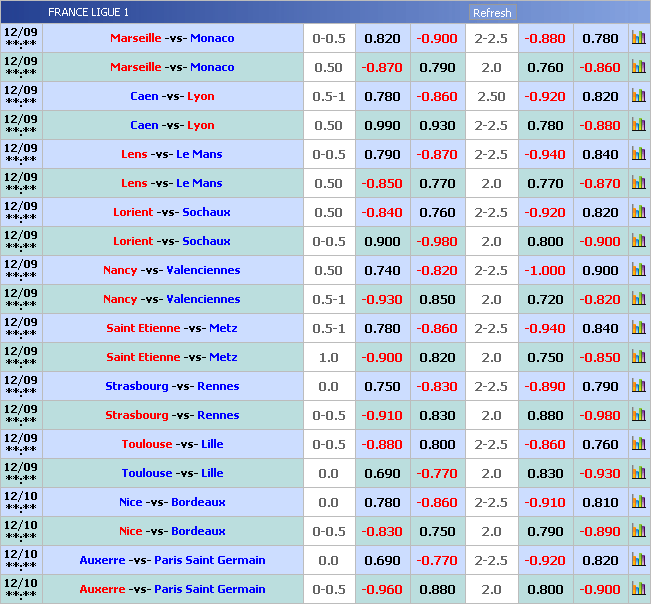Viewport: 651px width, 604px height.
Task: Choose -0.980 odds in Lorient-Sochaux row
Action: pos(437,241)
